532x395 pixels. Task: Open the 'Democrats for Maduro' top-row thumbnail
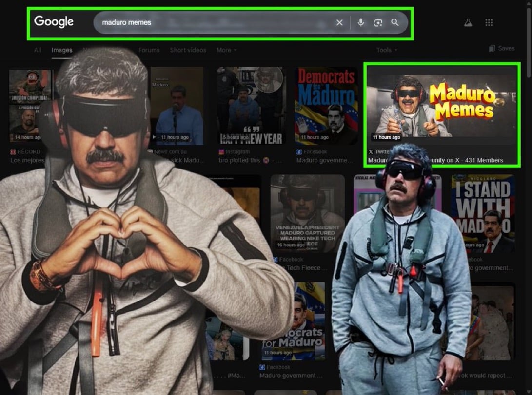point(326,105)
